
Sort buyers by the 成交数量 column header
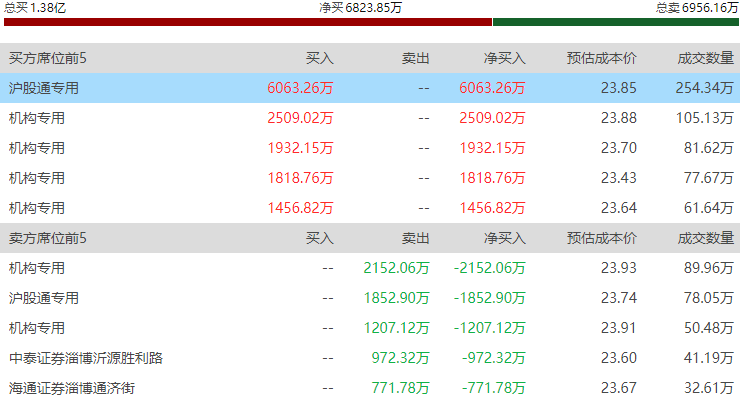706,58
